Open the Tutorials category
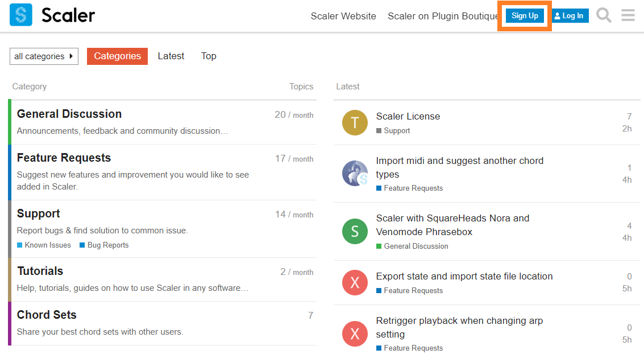The width and height of the screenshot is (644, 362). pyautogui.click(x=40, y=271)
